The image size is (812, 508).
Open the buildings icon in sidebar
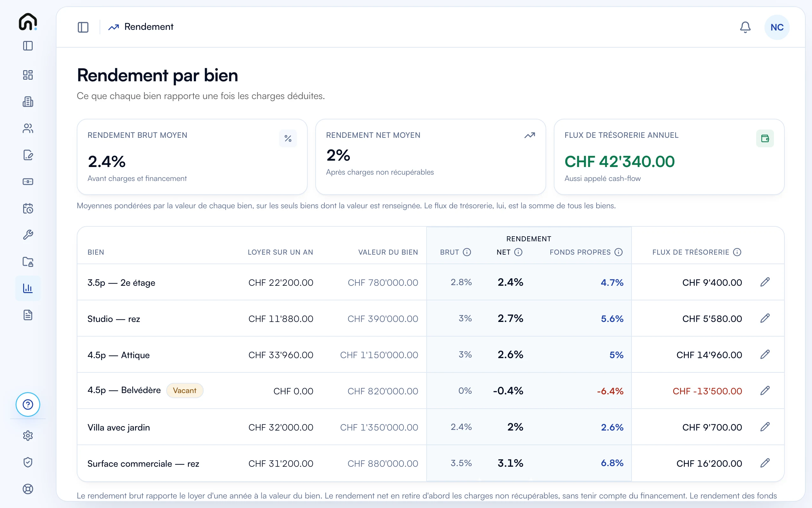(28, 102)
